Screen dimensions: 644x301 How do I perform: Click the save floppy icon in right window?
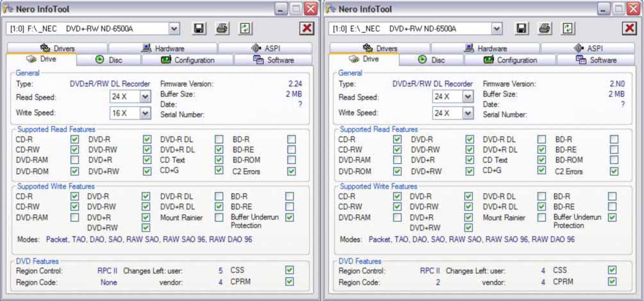pos(521,29)
